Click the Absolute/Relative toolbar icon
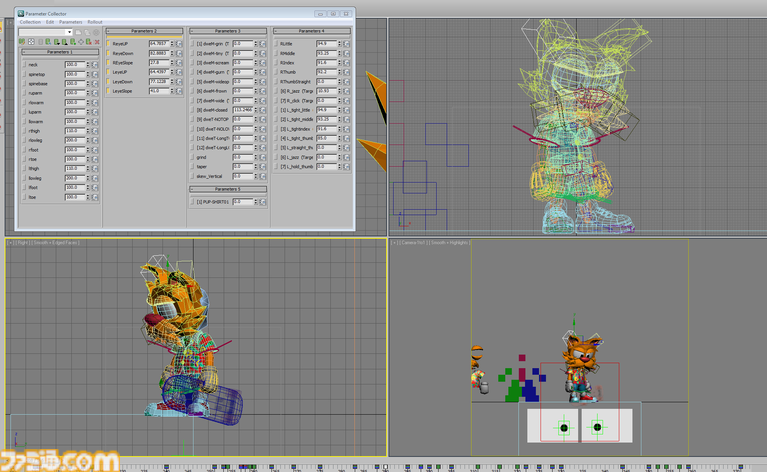 [x=31, y=42]
